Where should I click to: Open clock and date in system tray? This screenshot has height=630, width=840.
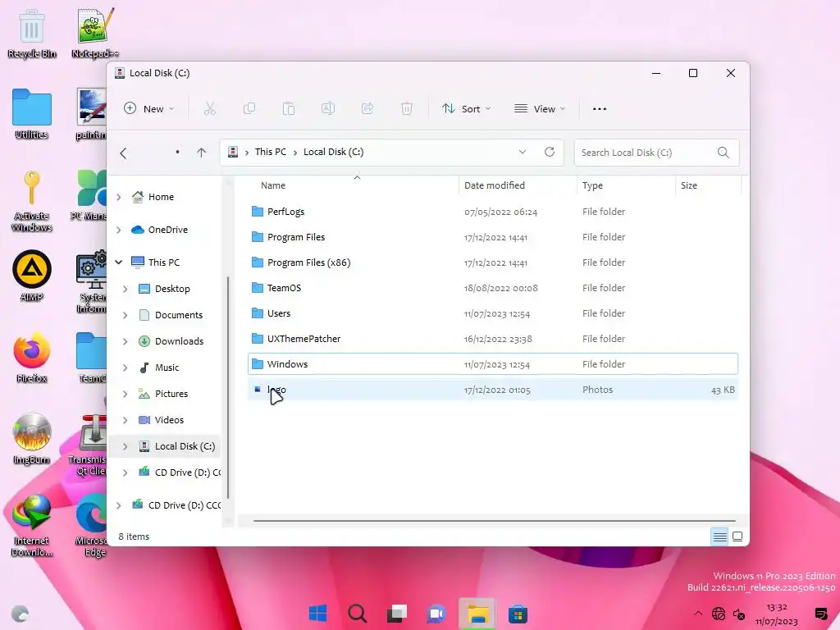point(776,614)
